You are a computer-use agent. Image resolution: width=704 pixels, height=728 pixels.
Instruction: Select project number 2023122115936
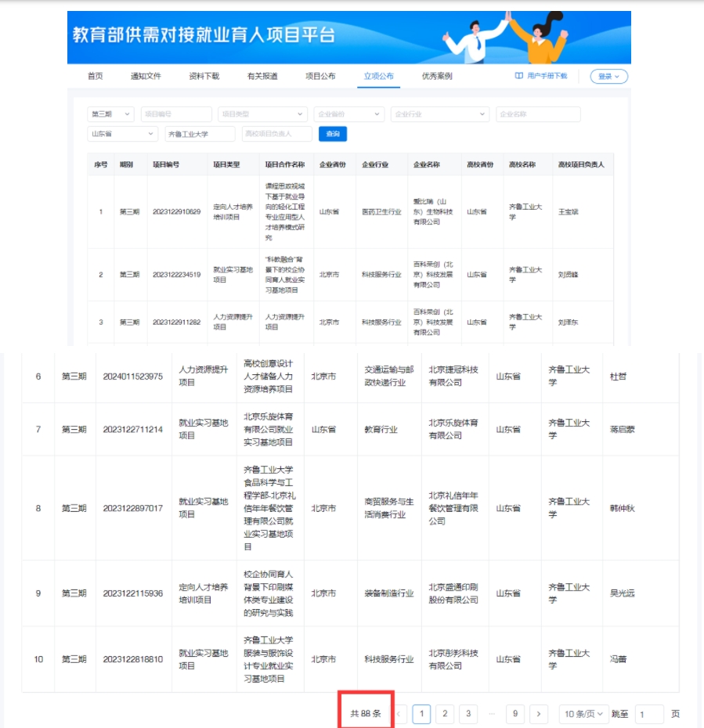133,593
